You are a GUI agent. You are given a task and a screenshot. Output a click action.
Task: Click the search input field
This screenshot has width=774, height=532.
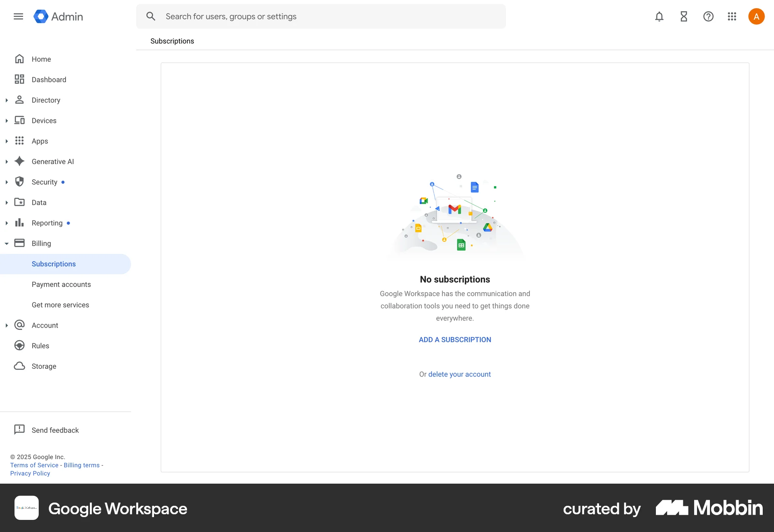(x=282, y=16)
